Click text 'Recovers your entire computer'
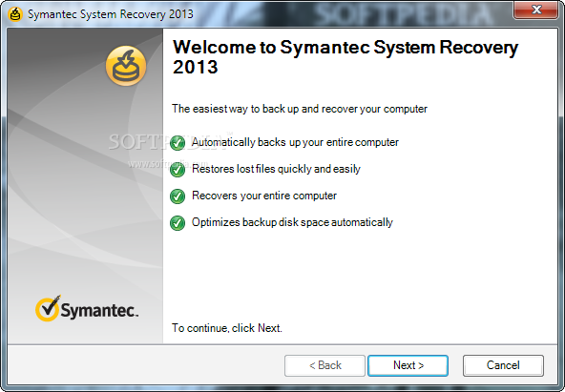Viewport: 565px width, 392px height. 264,196
